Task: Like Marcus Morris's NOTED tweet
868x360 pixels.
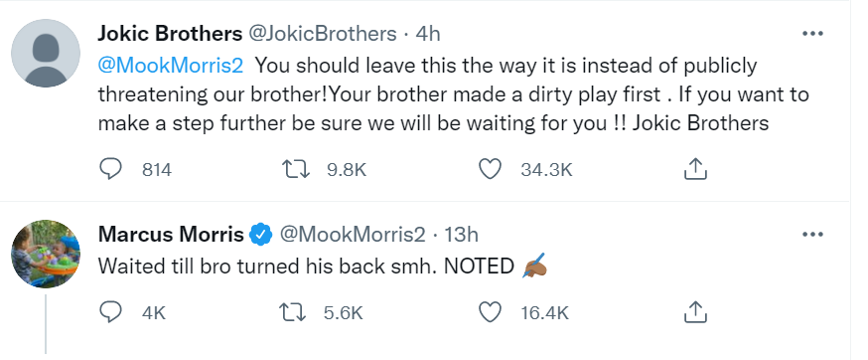Action: (x=490, y=312)
